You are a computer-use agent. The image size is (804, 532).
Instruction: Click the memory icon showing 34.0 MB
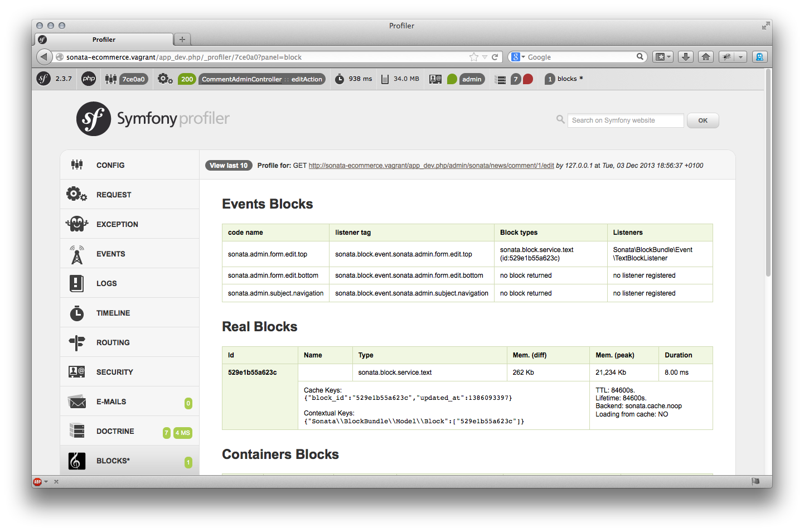[x=385, y=79]
